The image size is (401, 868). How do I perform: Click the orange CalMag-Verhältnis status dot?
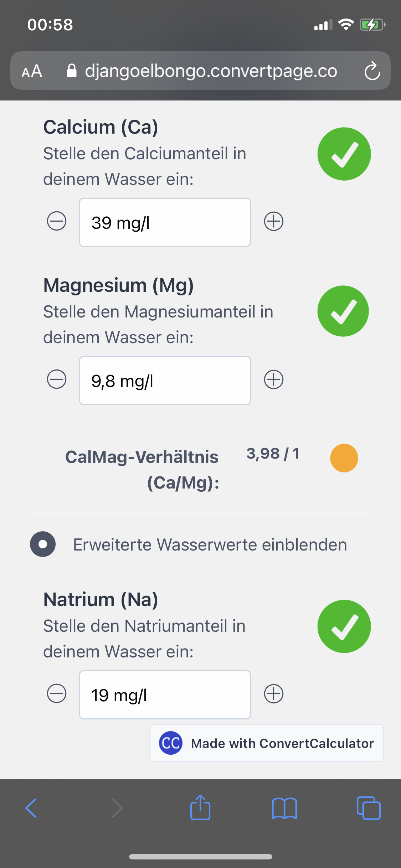[x=344, y=458]
